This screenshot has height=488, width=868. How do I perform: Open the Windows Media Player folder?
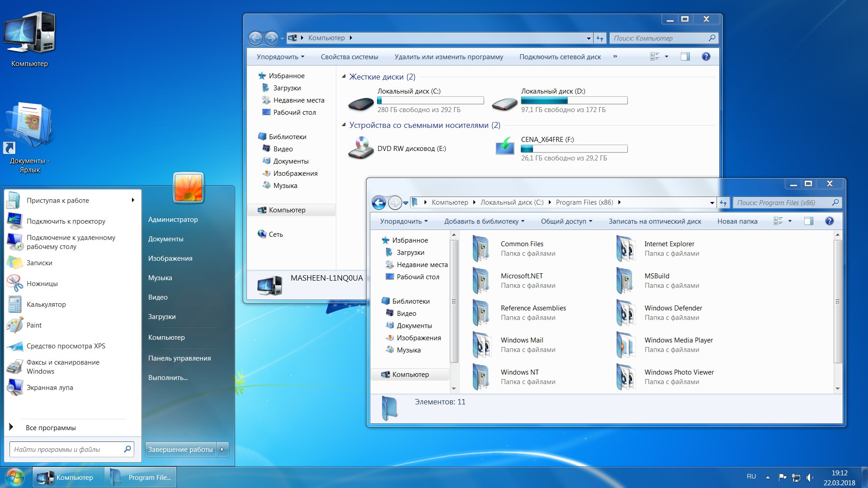678,340
